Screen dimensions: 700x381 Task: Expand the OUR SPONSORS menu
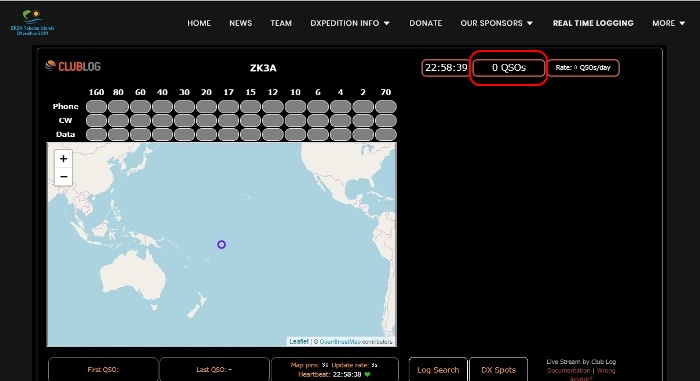coord(496,23)
